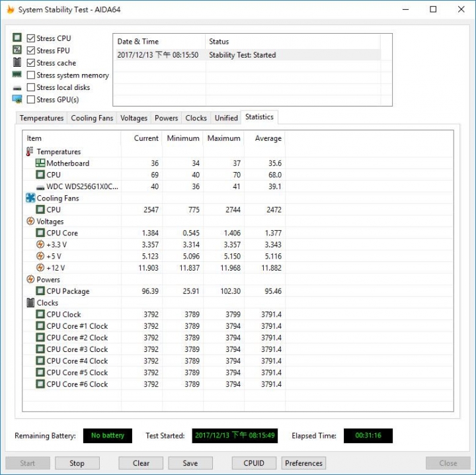Select the 'Stability Test: Started' log entry
Screen dimensions: 476x475
click(x=248, y=55)
